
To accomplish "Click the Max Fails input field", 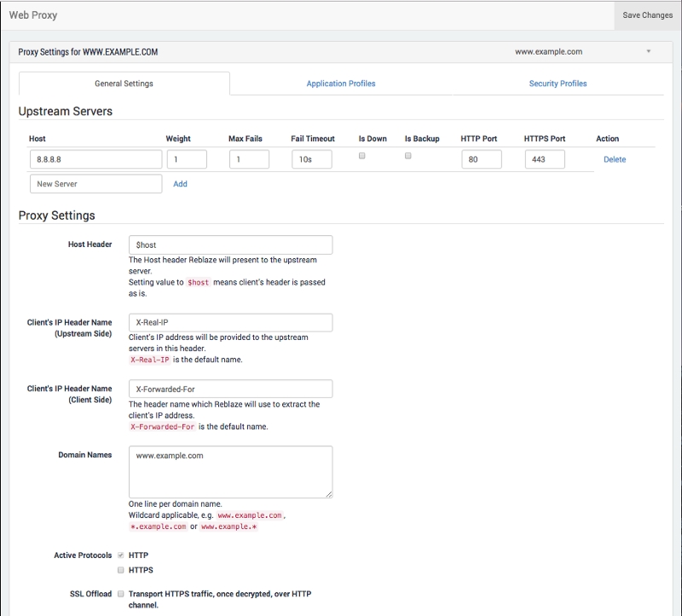I will coord(249,159).
